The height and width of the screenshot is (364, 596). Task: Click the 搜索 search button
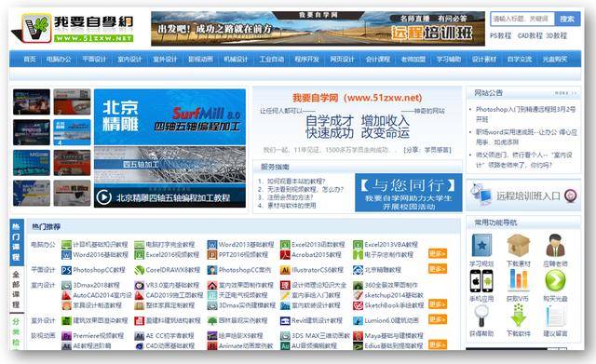pos(567,19)
